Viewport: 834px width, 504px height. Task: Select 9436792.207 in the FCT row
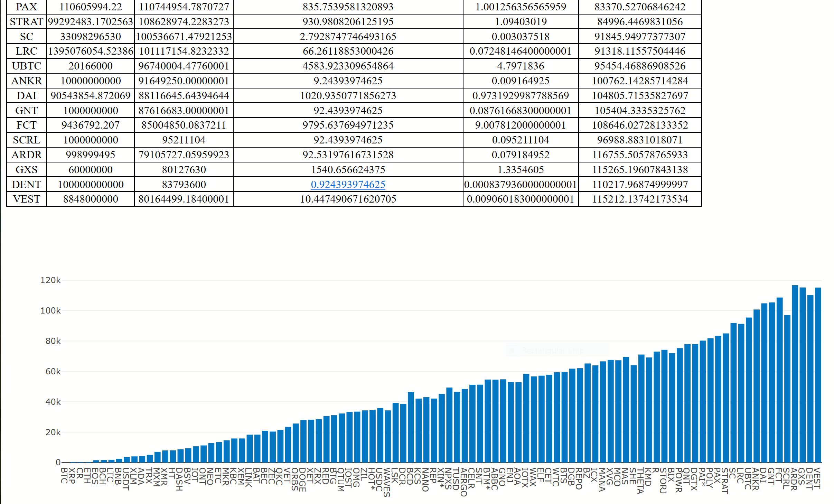click(91, 125)
